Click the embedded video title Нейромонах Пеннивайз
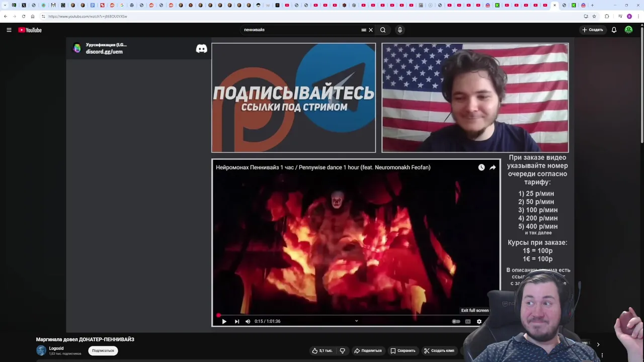This screenshot has width=644, height=362. (323, 167)
